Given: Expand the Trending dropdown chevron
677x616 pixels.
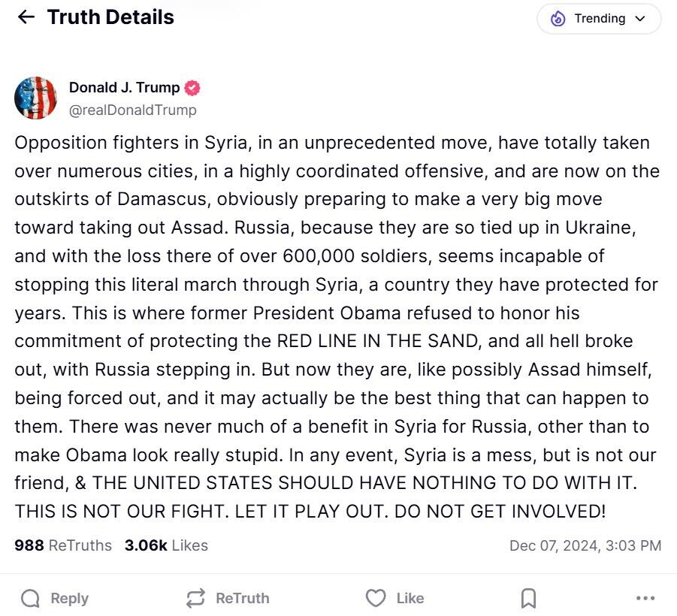Looking at the screenshot, I should tap(640, 19).
